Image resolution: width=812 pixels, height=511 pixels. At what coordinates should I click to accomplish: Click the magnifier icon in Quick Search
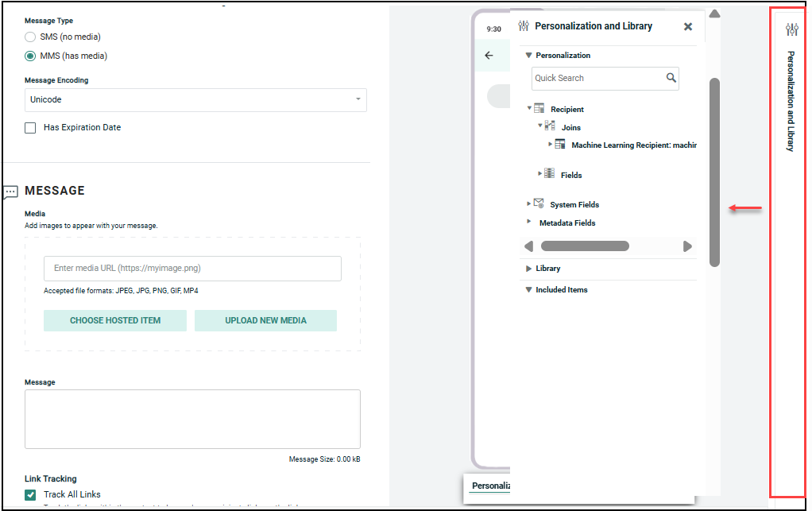click(x=671, y=78)
